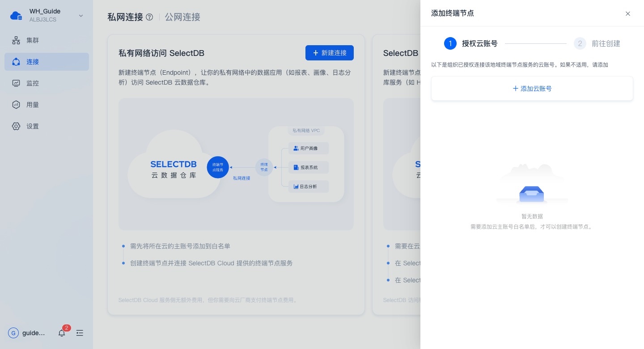Viewport: 644px width, 349px height.
Task: Select step 2 前往创建
Action: click(597, 43)
